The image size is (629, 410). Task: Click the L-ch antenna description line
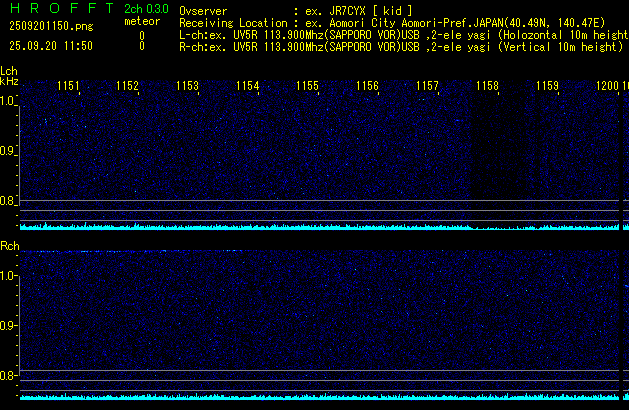pos(400,34)
